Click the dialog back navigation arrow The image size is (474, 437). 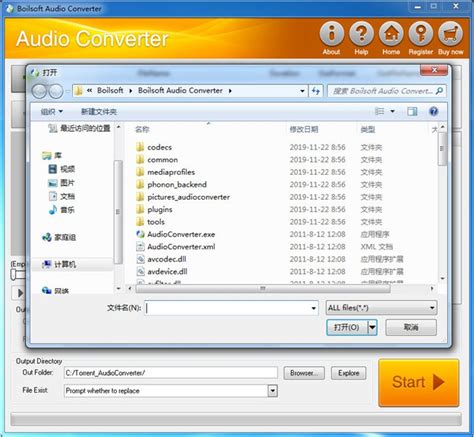39,91
